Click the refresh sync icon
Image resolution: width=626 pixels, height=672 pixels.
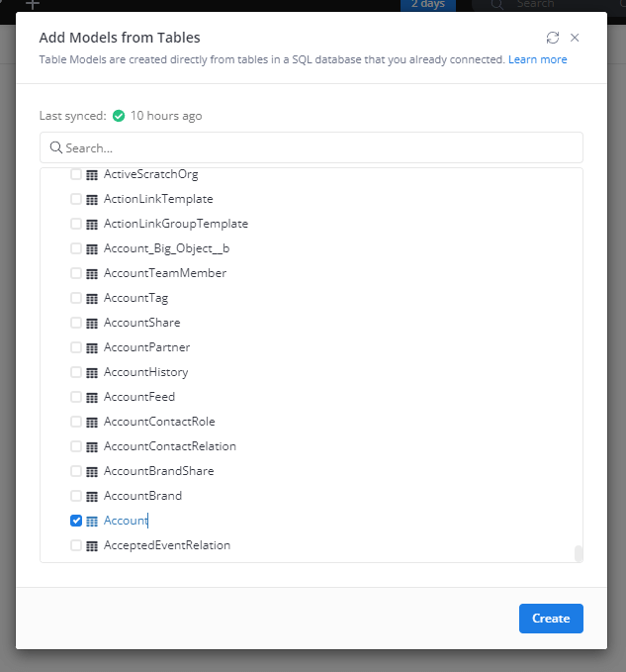(553, 38)
